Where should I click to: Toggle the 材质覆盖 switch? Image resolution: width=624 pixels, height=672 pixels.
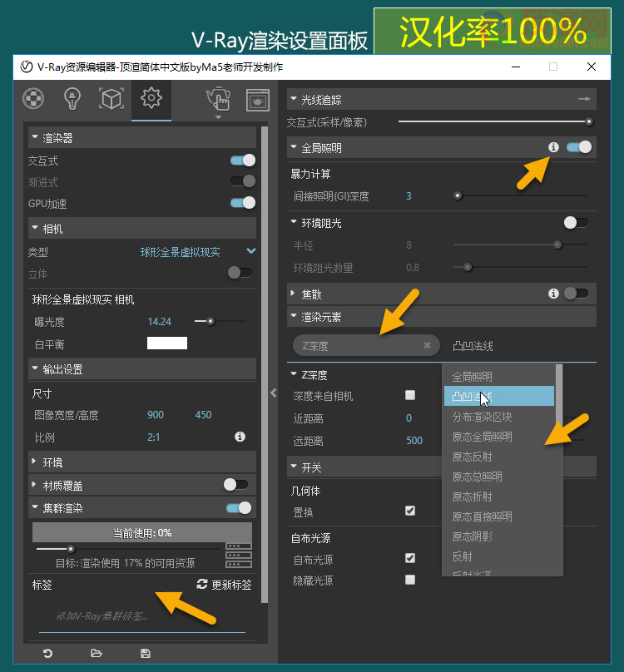[x=236, y=485]
